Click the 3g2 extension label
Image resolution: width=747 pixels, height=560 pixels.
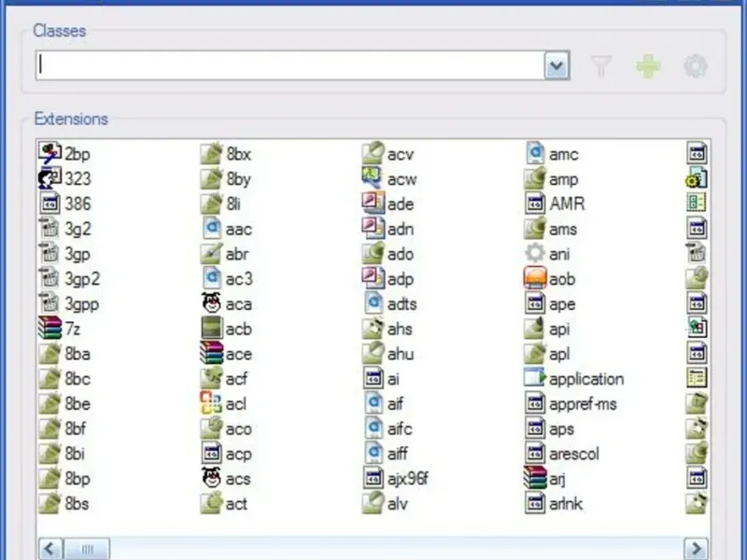(x=78, y=229)
